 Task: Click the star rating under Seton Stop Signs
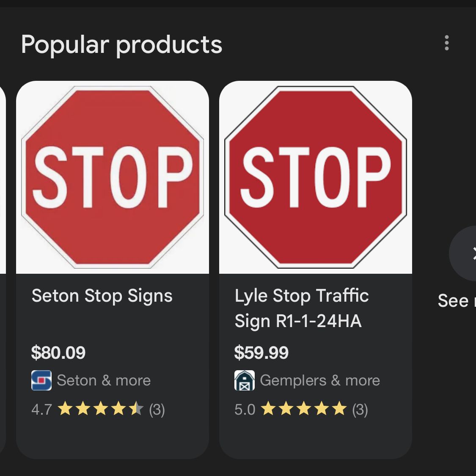pos(100,409)
